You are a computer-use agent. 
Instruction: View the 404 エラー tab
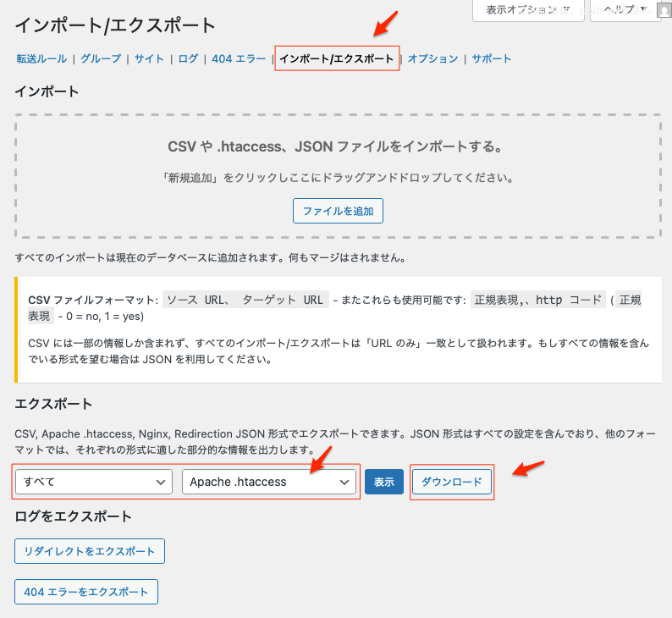coord(239,59)
